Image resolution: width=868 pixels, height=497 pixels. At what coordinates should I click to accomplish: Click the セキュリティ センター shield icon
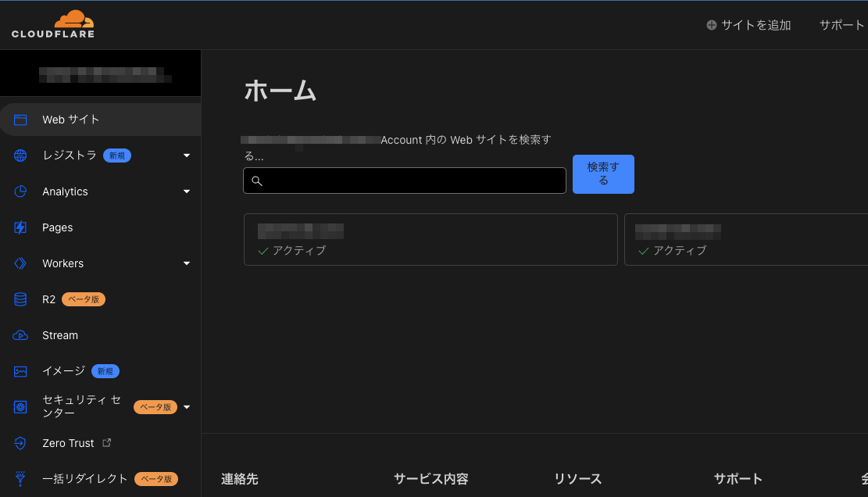pyautogui.click(x=20, y=407)
